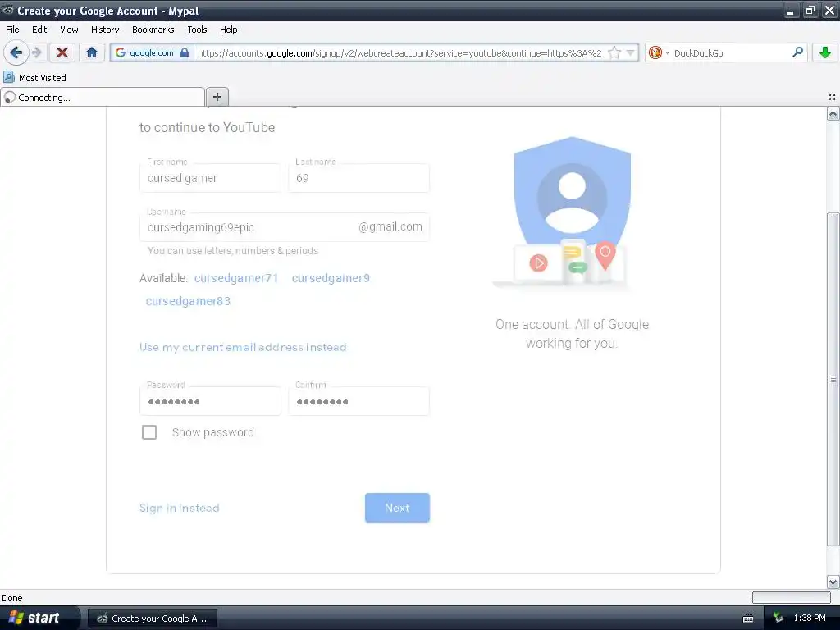840x630 pixels.
Task: Open the View menu
Action: point(69,30)
